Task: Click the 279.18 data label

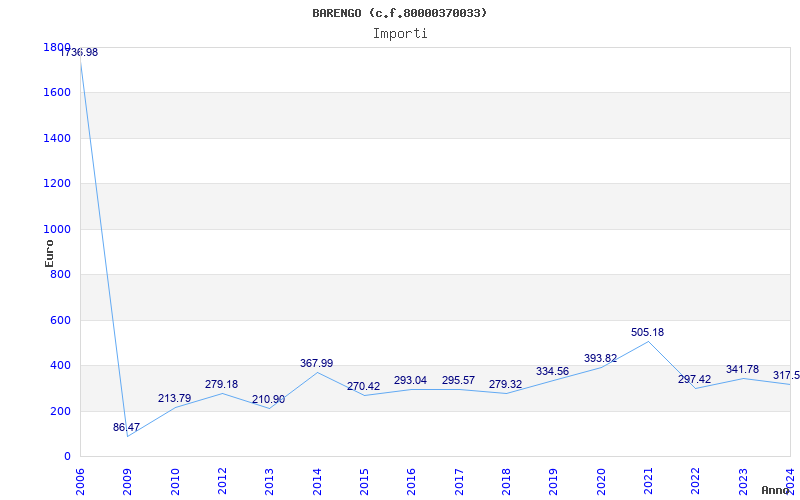Action: 221,384
